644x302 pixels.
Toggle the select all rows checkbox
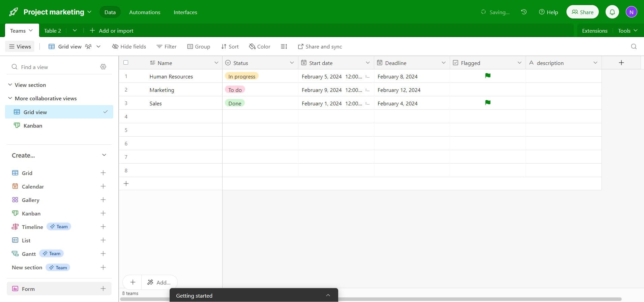(126, 63)
